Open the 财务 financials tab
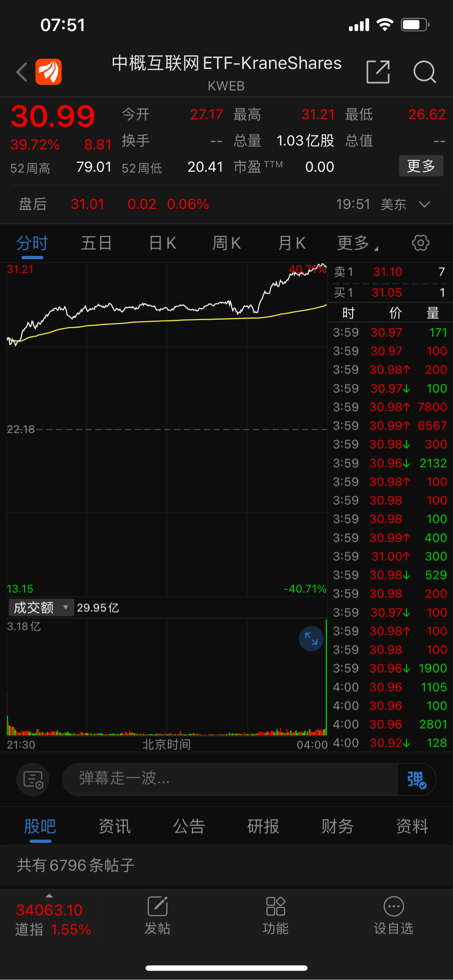 [x=338, y=826]
